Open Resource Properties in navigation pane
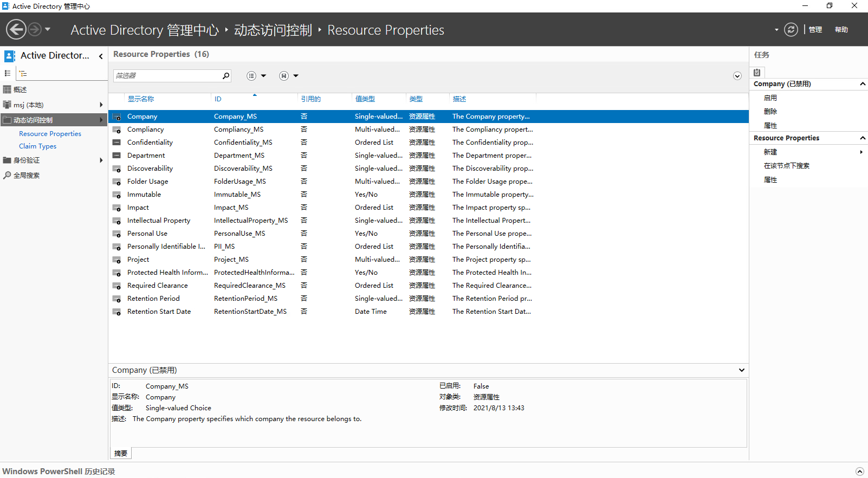The image size is (868, 478). [50, 134]
